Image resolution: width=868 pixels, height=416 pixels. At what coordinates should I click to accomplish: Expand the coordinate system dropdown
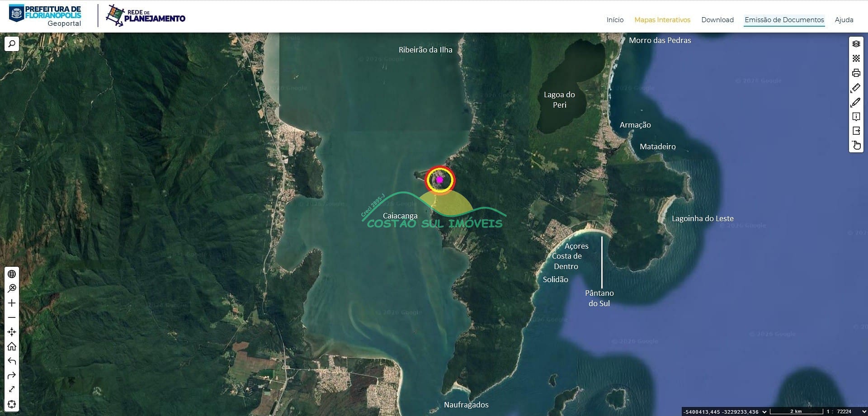pos(764,411)
